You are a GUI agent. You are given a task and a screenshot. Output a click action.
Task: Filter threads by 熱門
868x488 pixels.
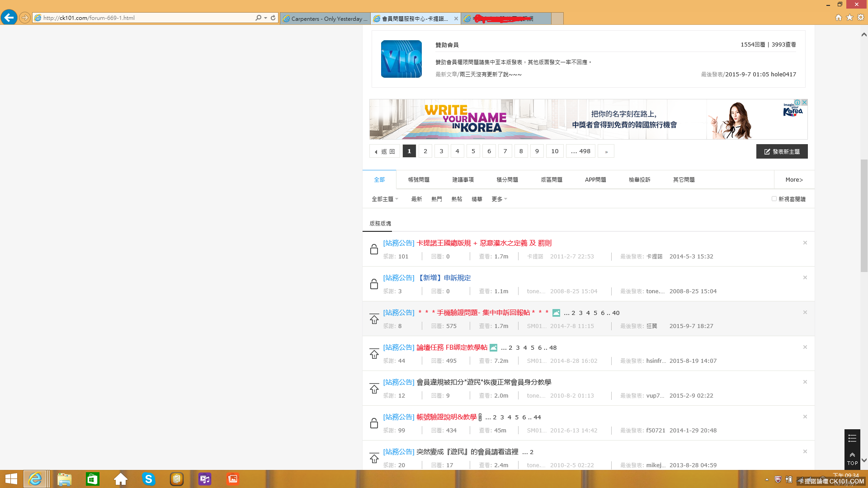click(436, 199)
